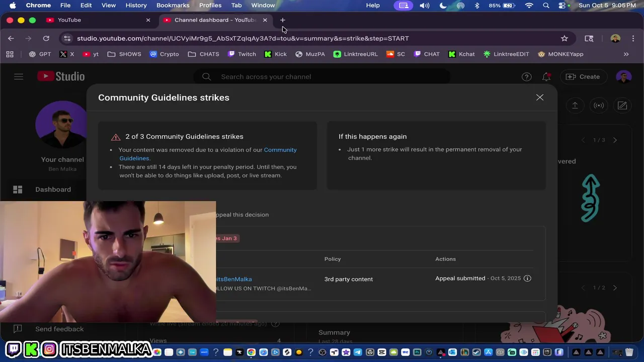Open Wi-Fi status in menu bar
Viewport: 644px width, 362px height.
pyautogui.click(x=529, y=6)
